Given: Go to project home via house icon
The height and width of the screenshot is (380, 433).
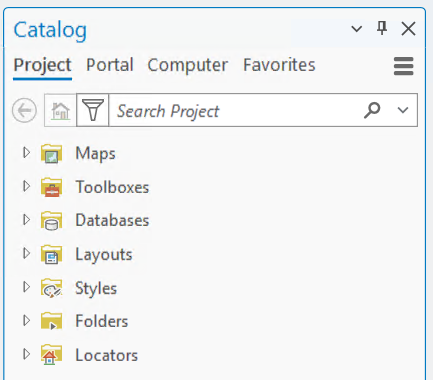Looking at the screenshot, I should pos(60,110).
